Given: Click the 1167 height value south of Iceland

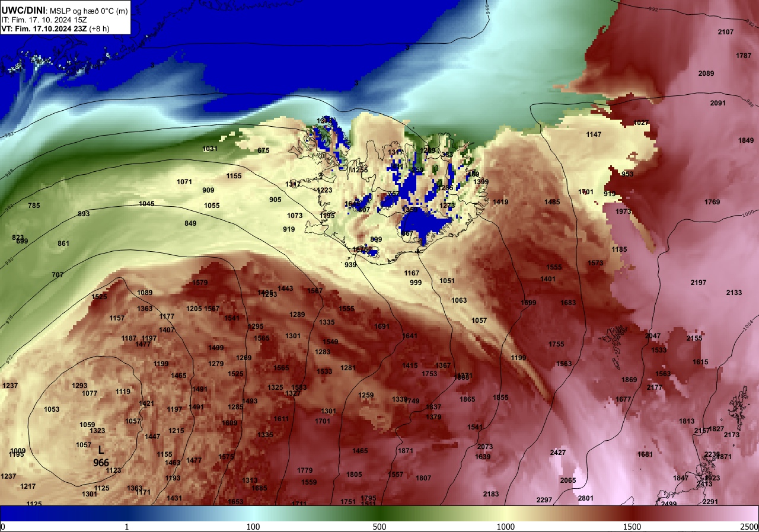Looking at the screenshot, I should coord(412,273).
